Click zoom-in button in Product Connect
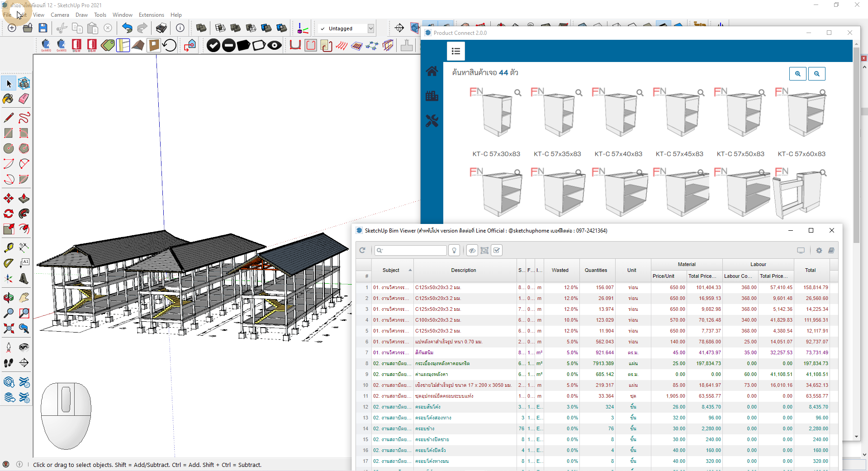Screen dimensions: 868x471 (x=798, y=74)
